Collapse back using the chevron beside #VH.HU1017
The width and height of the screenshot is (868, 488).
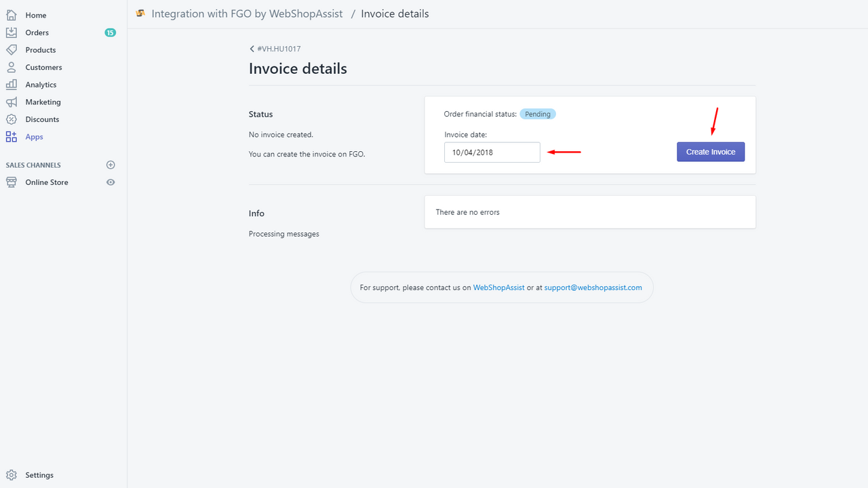click(252, 48)
